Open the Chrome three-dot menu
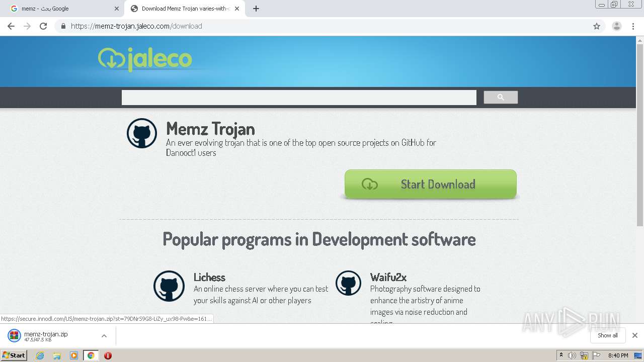 click(633, 26)
